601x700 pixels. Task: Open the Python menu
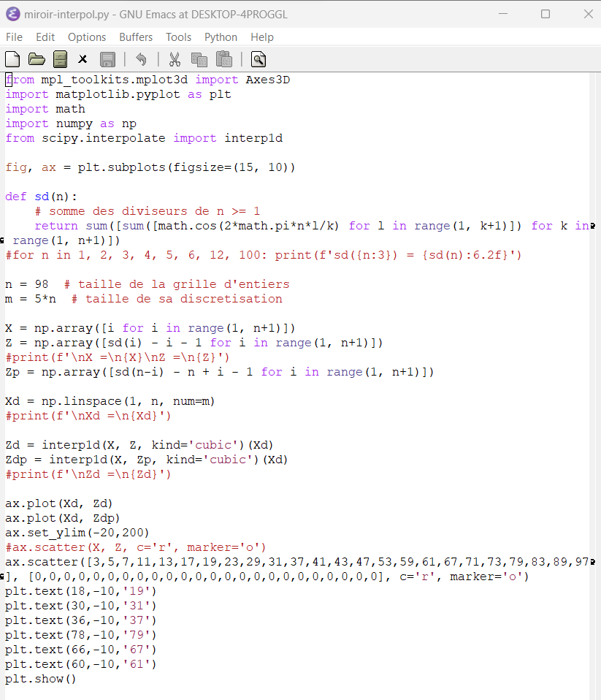[221, 37]
